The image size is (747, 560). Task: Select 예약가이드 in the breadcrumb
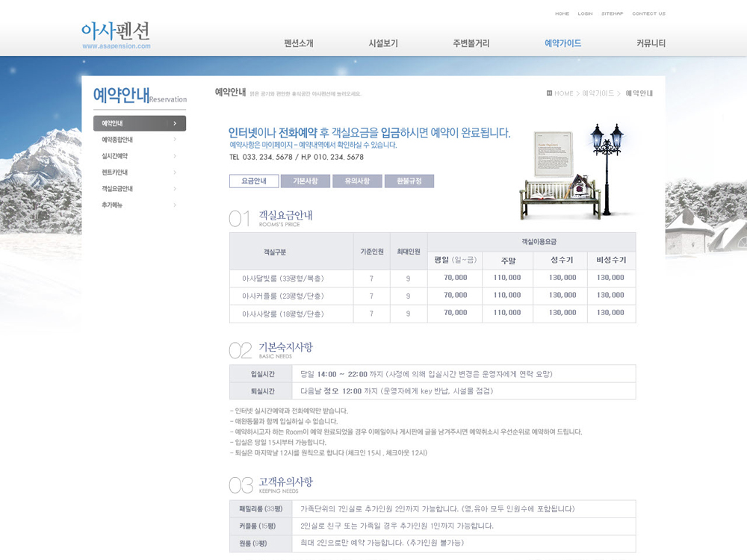(x=598, y=93)
